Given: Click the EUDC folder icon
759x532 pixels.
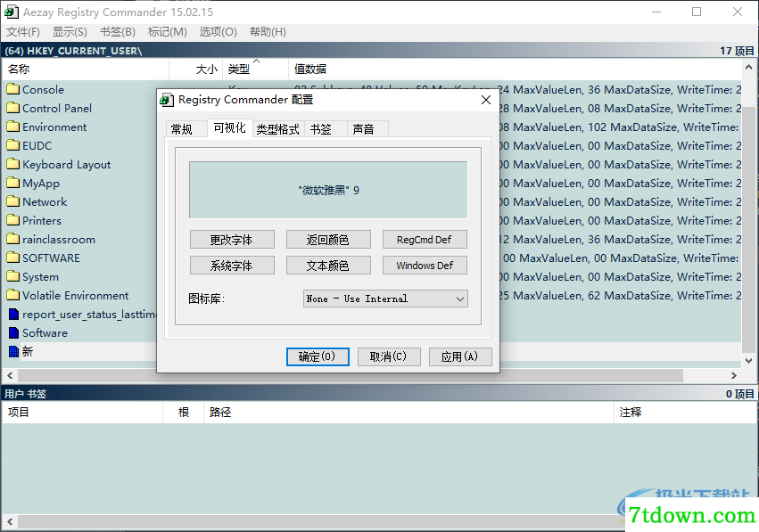Looking at the screenshot, I should click(x=13, y=145).
